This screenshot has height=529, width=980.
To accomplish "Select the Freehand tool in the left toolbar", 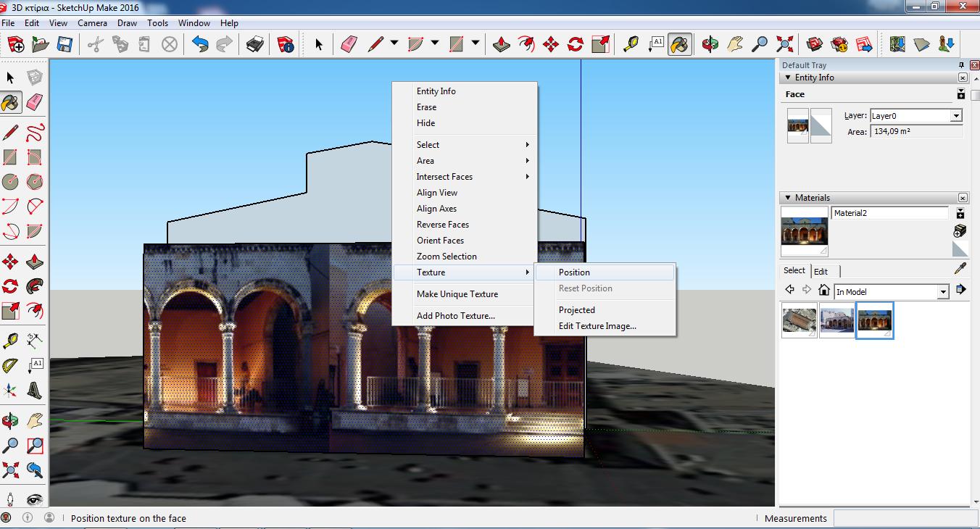I will [x=35, y=133].
